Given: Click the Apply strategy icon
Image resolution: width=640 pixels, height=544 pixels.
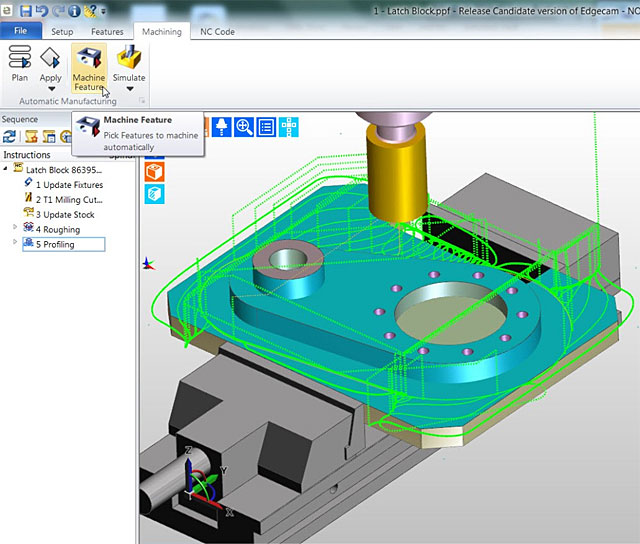Looking at the screenshot, I should (50, 58).
